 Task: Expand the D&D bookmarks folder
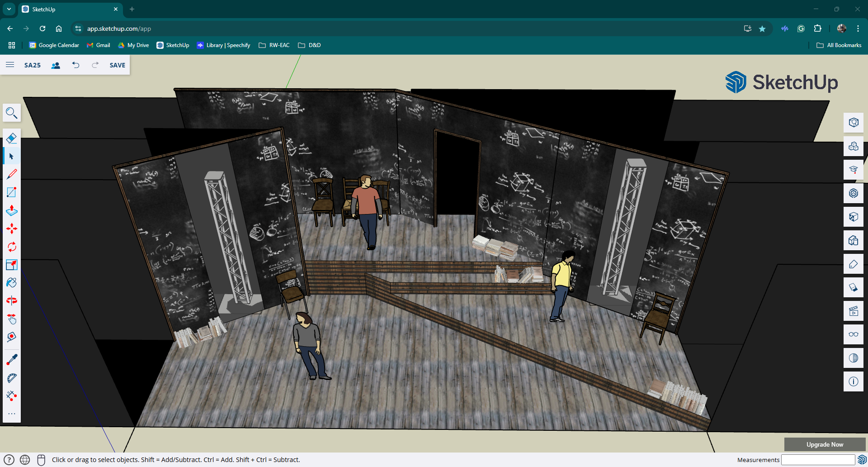tap(309, 45)
